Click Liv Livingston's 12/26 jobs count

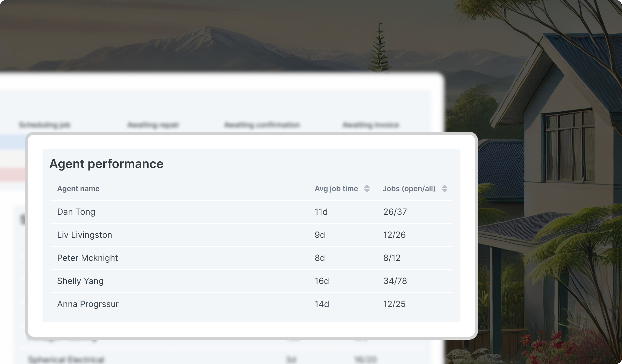pyautogui.click(x=395, y=235)
